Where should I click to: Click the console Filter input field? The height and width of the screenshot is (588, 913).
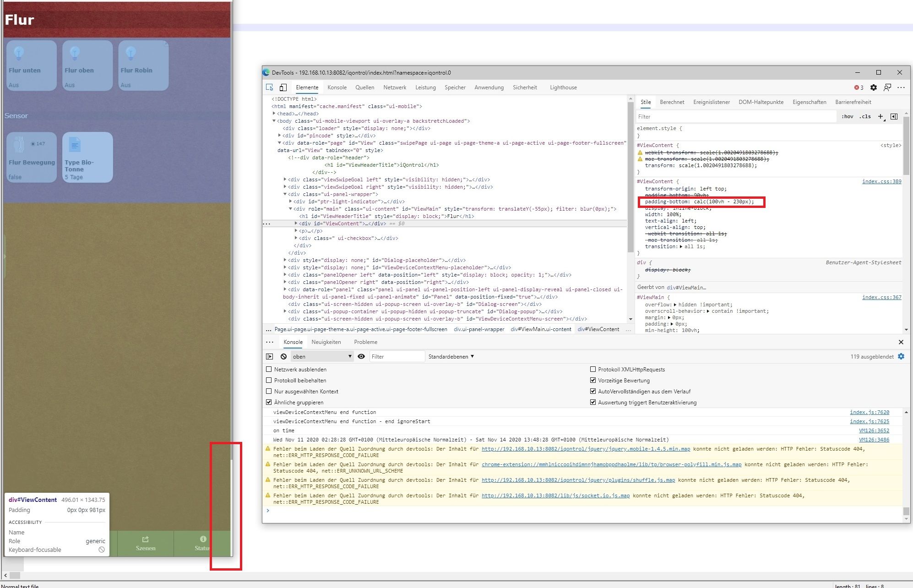click(x=397, y=356)
